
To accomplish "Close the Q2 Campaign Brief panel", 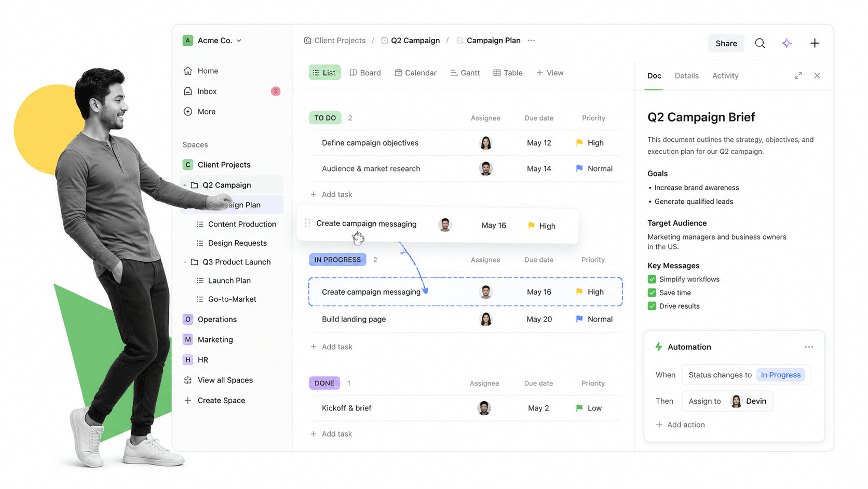I will click(x=817, y=76).
